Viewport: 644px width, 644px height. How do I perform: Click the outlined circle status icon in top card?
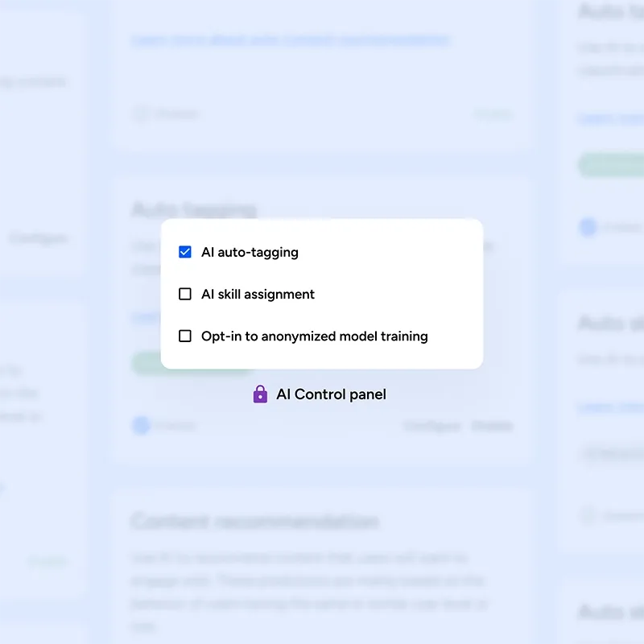coord(140,114)
